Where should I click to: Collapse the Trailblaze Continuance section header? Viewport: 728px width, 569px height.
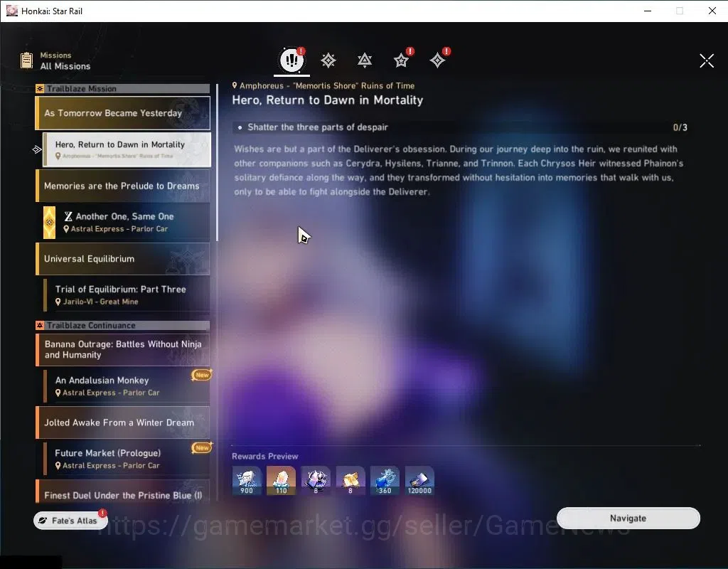click(122, 326)
